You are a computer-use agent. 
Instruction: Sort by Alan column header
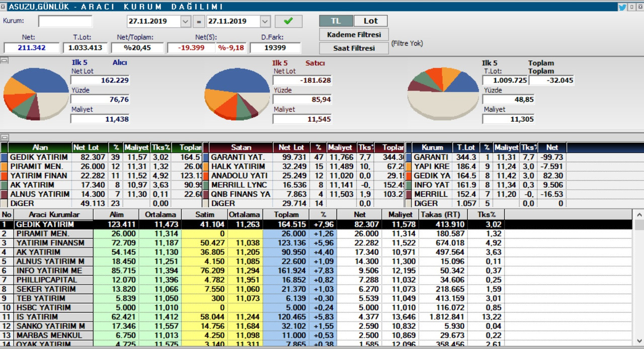40,147
